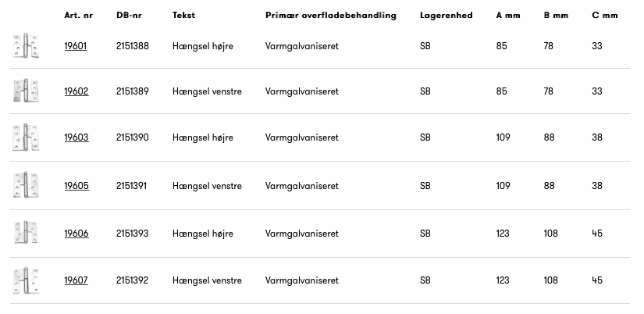Select DB number 2151388 text
This screenshot has height=314, width=644.
coord(132,47)
